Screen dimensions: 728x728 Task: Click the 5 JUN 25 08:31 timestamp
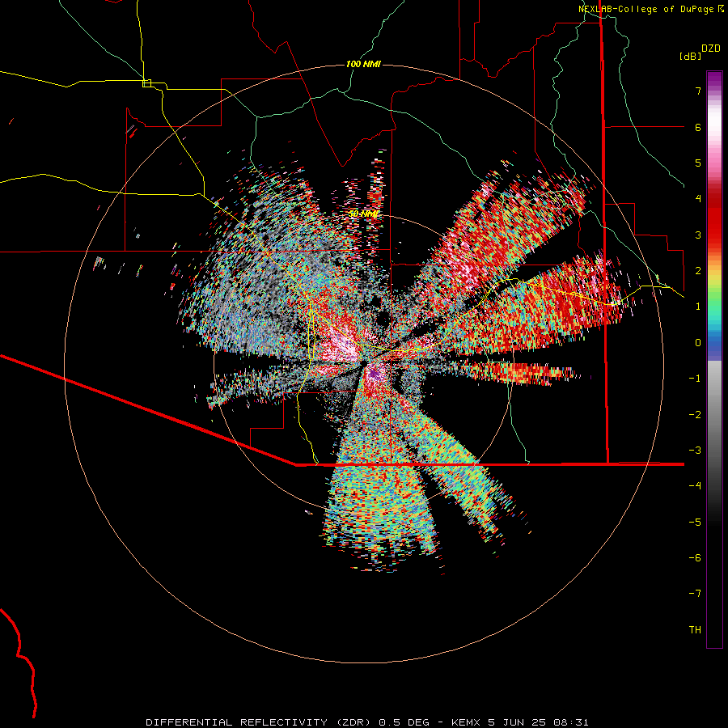pos(539,722)
